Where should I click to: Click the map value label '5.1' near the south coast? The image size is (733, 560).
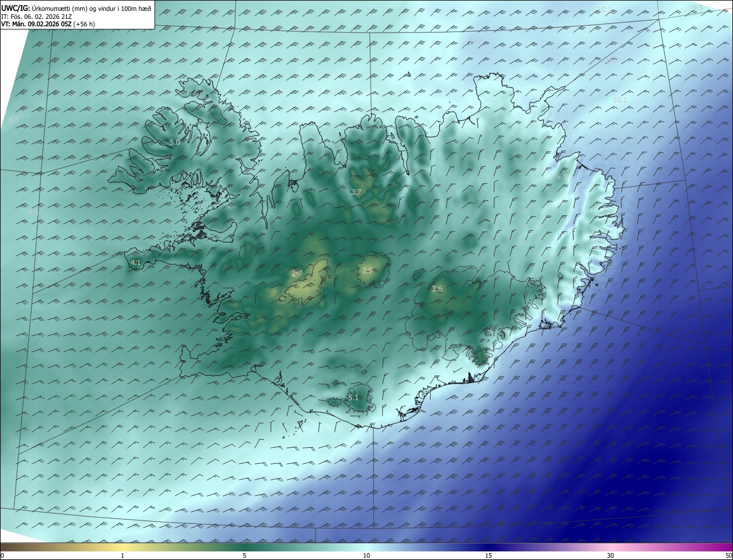(x=353, y=397)
